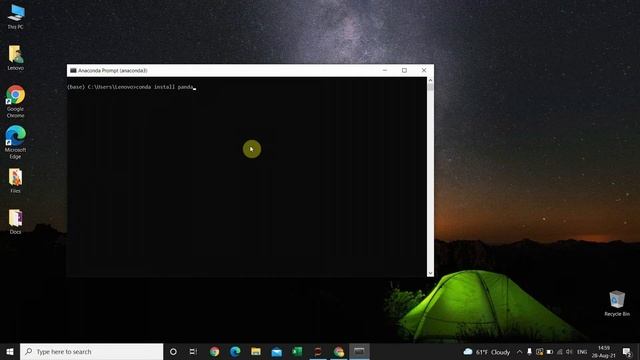The height and width of the screenshot is (360, 640).
Task: Open the This PC desktop icon
Action: click(16, 16)
